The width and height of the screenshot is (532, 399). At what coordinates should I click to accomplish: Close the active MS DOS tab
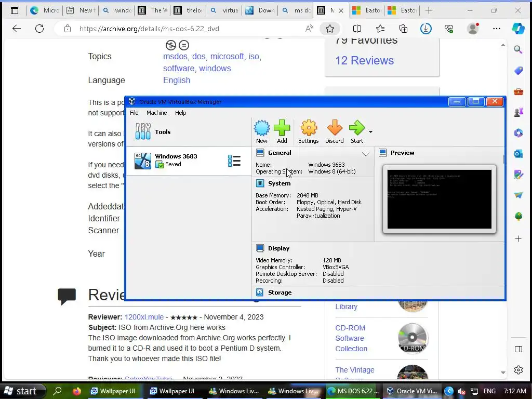click(341, 11)
